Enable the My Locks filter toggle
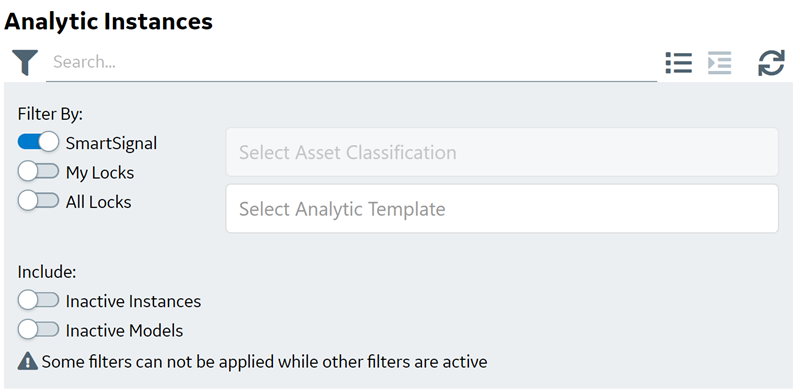 pos(38,172)
